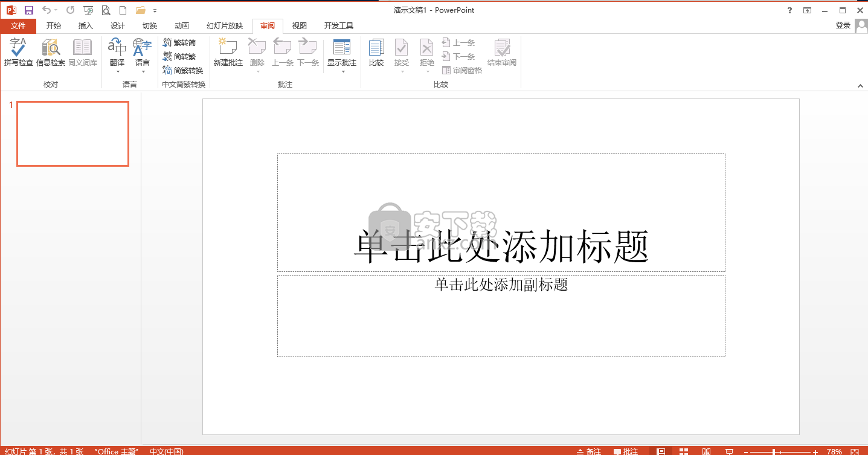Image resolution: width=868 pixels, height=455 pixels.
Task: Click the Save icon in quick access toolbar
Action: click(x=29, y=10)
